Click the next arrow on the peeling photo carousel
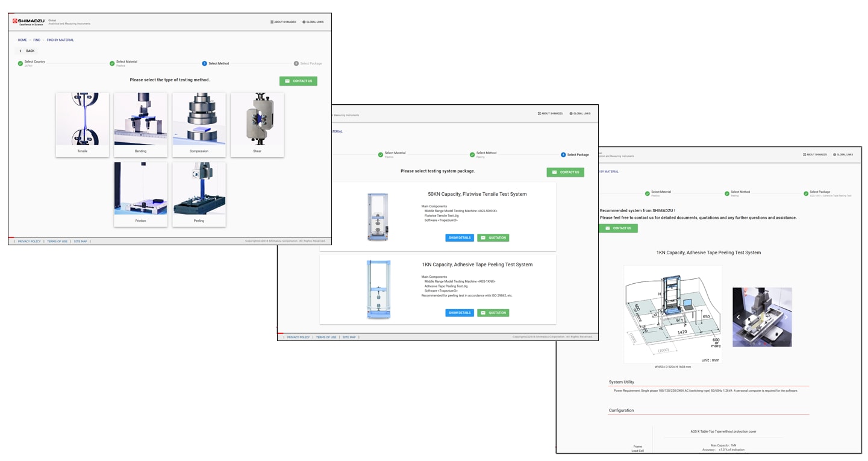Screen dimensions: 868x461 click(x=786, y=317)
